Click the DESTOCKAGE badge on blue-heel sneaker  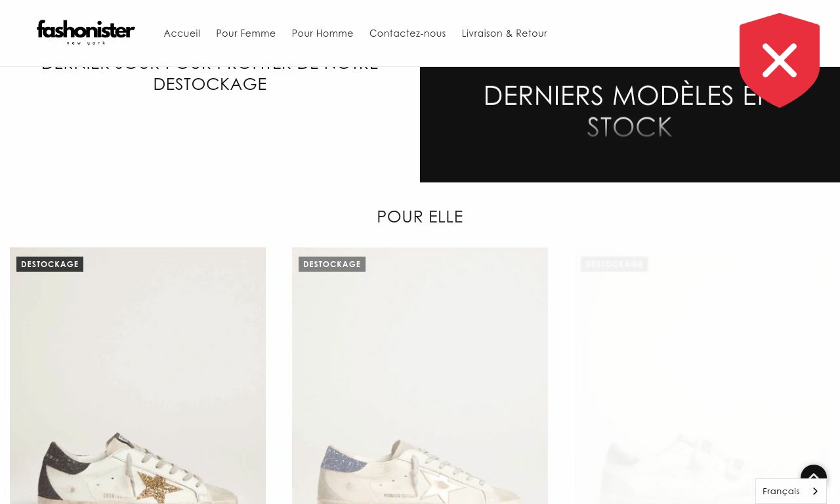(332, 264)
